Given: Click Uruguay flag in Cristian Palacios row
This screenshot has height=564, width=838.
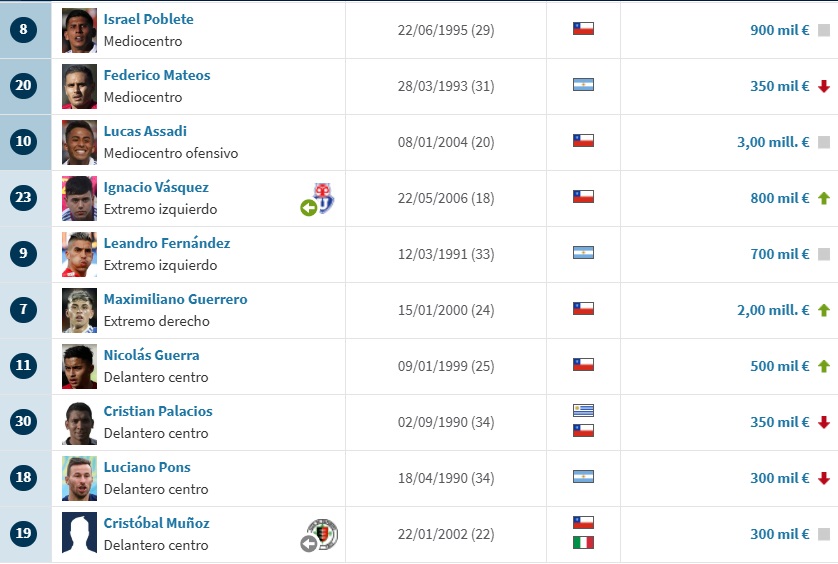Looking at the screenshot, I should tap(583, 411).
